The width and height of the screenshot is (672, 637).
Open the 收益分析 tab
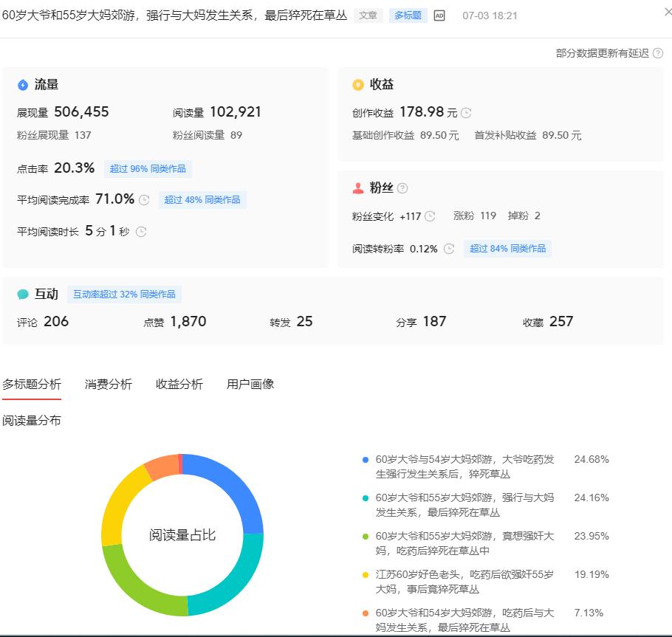click(179, 384)
